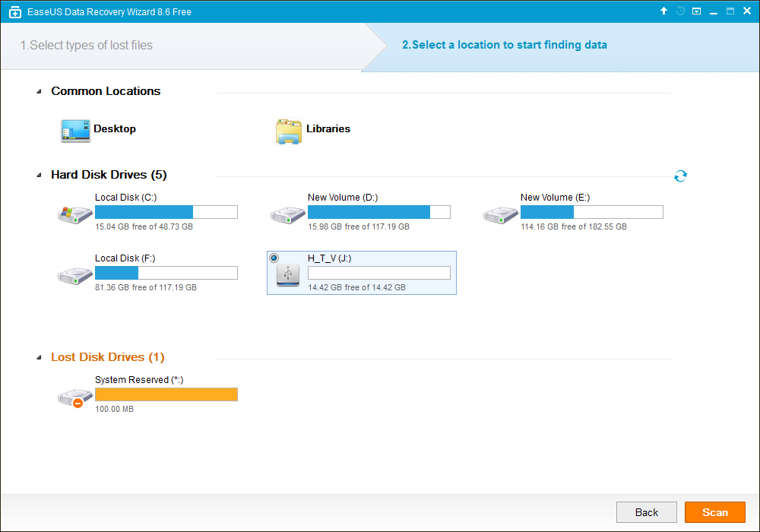
Task: Open the title bar dropdown menu icon
Action: (x=696, y=11)
